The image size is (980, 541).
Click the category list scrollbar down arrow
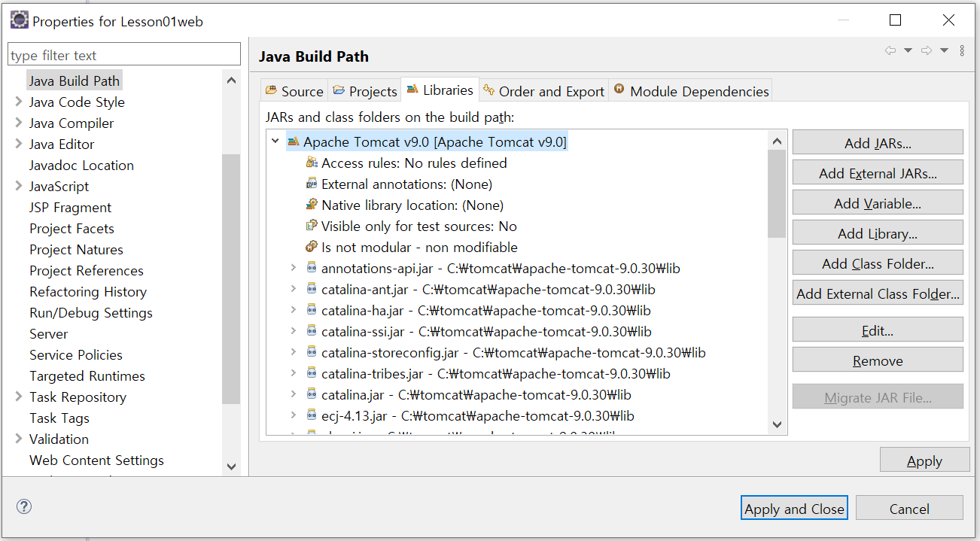click(x=231, y=467)
